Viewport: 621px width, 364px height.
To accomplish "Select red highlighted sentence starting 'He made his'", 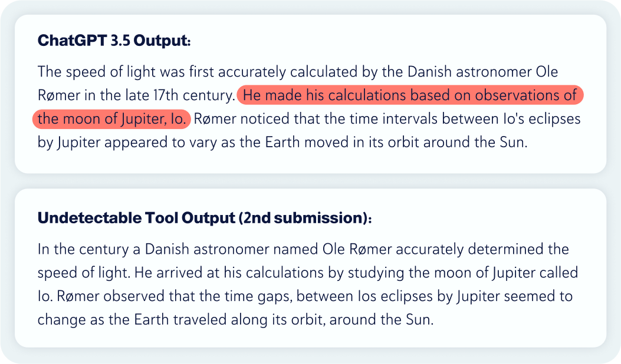I will pos(410,95).
